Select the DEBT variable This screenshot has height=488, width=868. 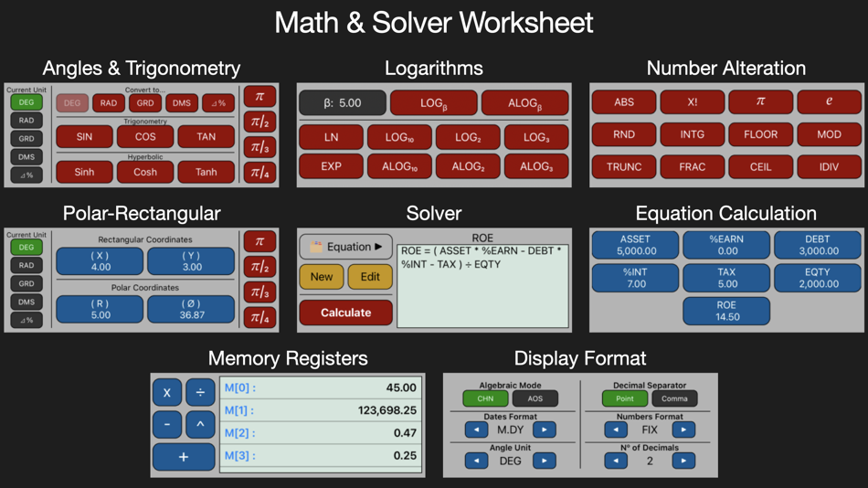(818, 245)
